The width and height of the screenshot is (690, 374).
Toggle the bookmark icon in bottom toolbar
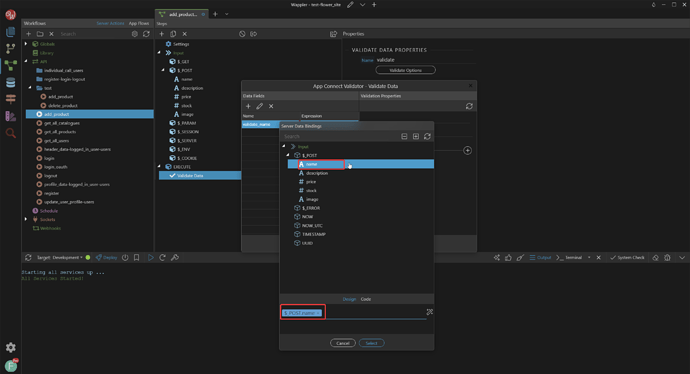[136, 257]
